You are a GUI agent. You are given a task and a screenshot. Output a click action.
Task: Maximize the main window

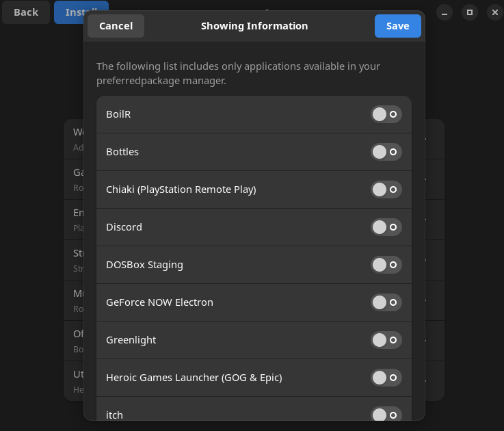(470, 12)
